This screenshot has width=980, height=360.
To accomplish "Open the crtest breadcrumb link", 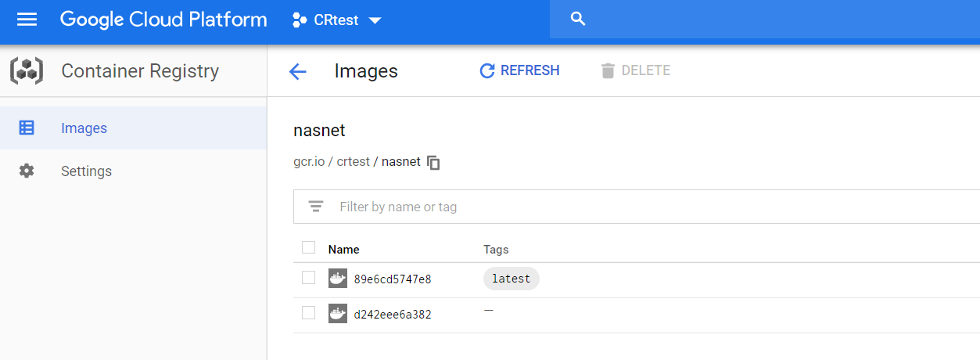I will pyautogui.click(x=353, y=162).
